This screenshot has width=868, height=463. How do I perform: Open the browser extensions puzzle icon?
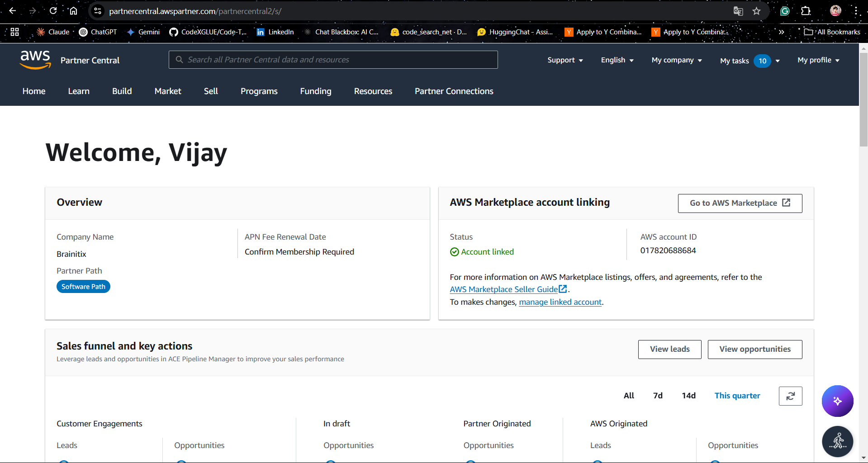(x=806, y=11)
